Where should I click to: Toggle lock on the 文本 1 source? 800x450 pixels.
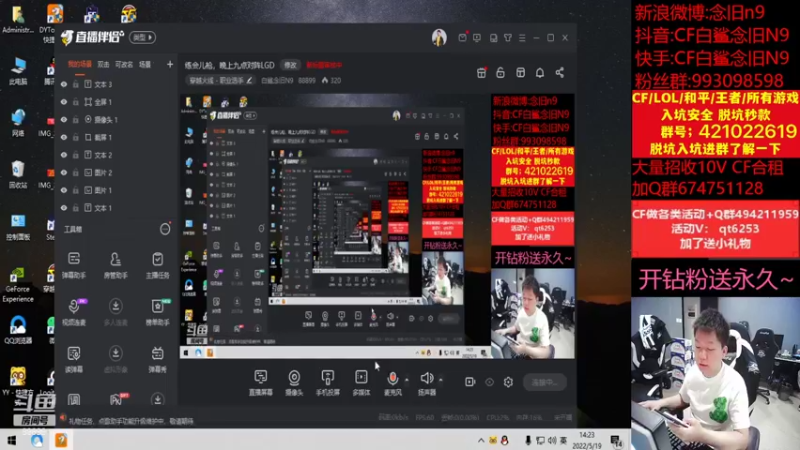pyautogui.click(x=76, y=208)
